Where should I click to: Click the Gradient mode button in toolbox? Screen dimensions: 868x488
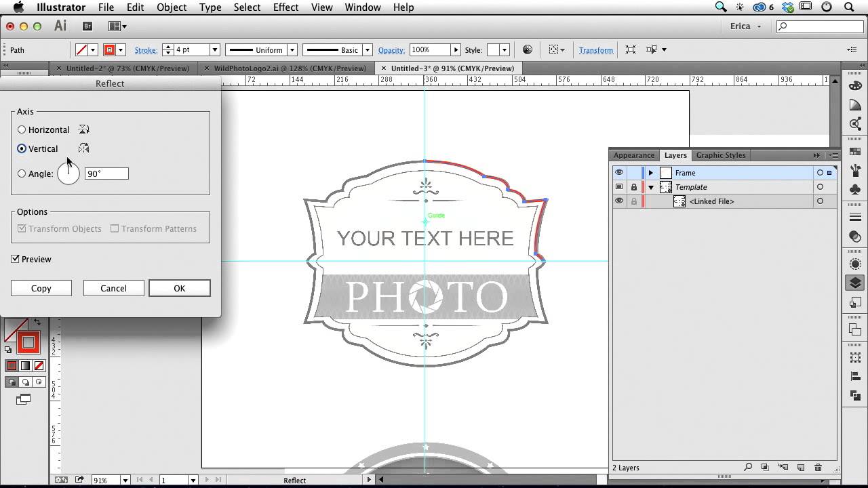pos(25,366)
